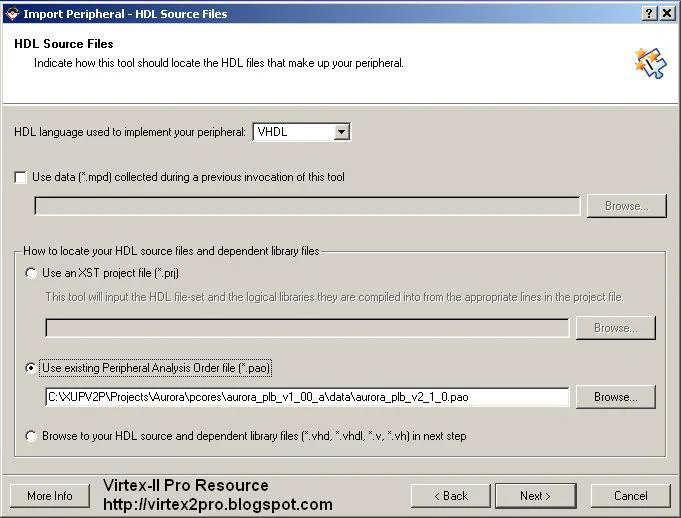
Task: Click the aurora_plb .pao path text field
Action: click(x=307, y=397)
